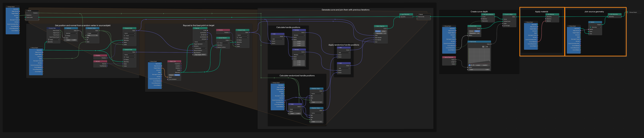Click the Profile Curve input in Curve to Mesh
The image size is (644, 138).
(x=503, y=21)
